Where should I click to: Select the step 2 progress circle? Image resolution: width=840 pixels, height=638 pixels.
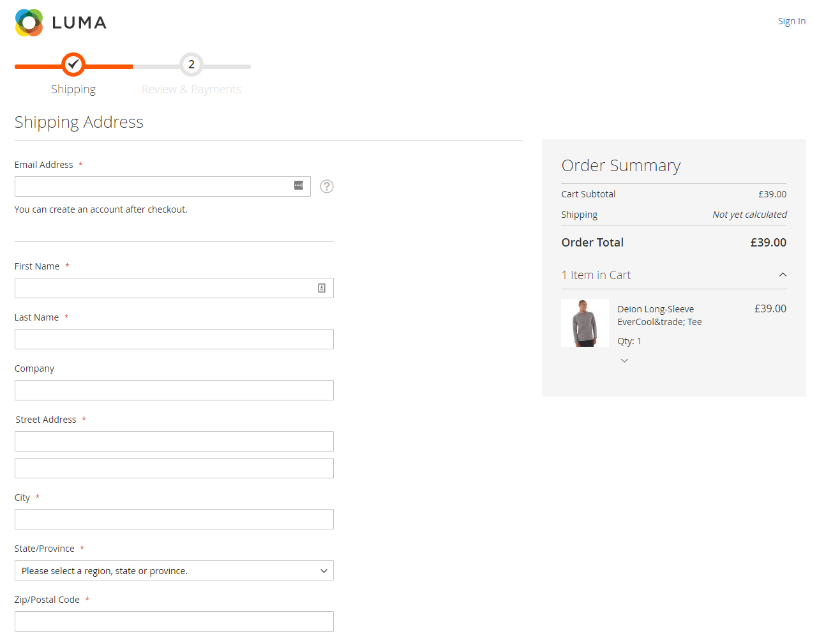[x=191, y=65]
